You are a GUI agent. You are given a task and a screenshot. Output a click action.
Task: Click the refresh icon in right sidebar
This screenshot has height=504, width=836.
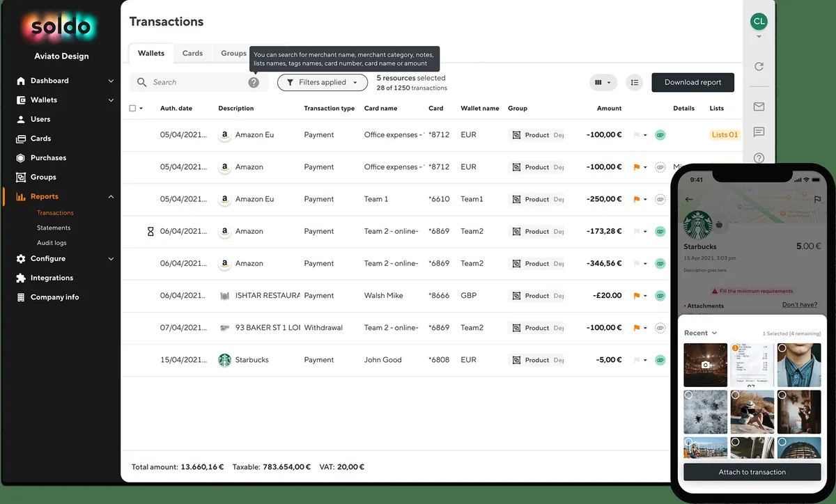pyautogui.click(x=759, y=67)
